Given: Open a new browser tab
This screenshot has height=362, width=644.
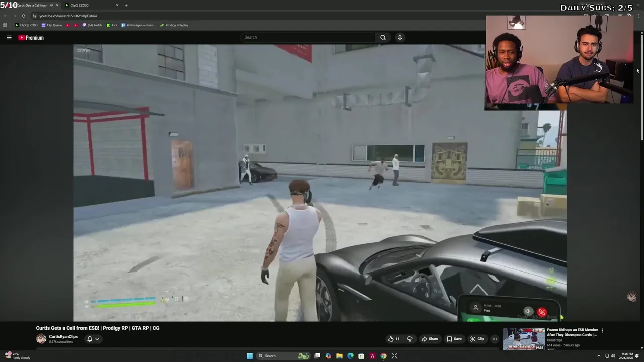Looking at the screenshot, I should (126, 5).
